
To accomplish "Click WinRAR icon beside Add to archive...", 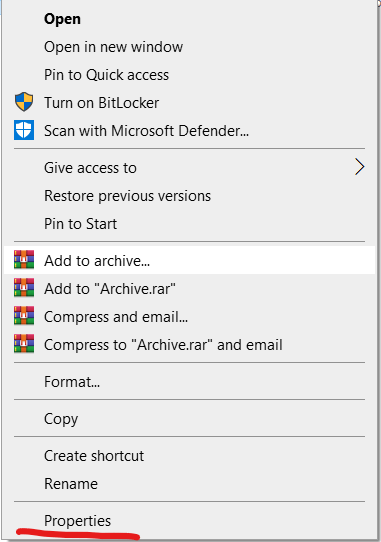I will (x=24, y=260).
